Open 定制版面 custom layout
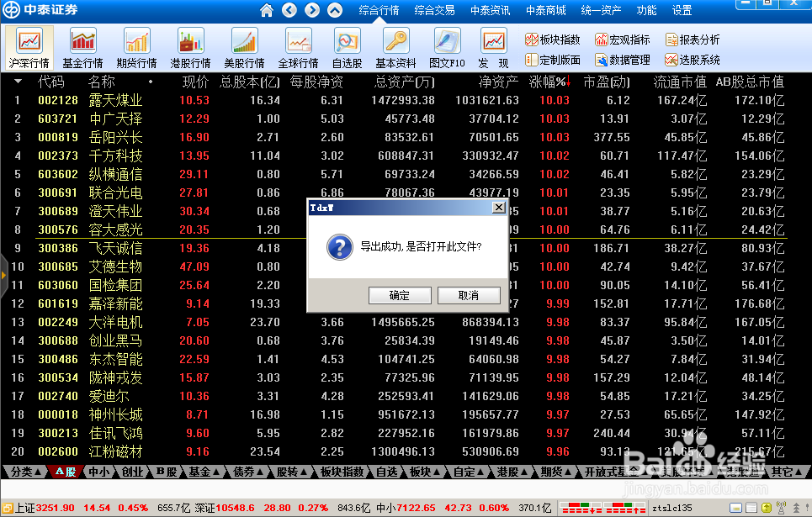The image size is (812, 517). click(552, 60)
